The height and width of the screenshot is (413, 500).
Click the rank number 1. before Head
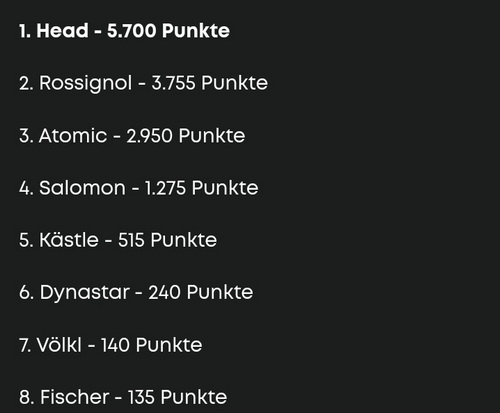tap(25, 31)
